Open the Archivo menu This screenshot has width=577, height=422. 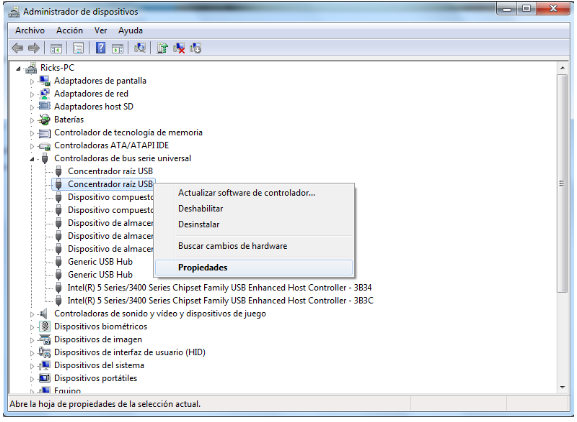(x=30, y=31)
